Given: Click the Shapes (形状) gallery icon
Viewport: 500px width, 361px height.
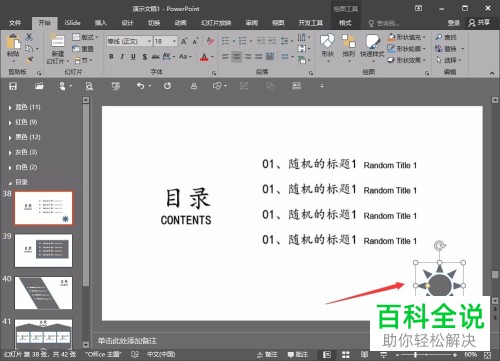Looking at the screenshot, I should [x=327, y=41].
